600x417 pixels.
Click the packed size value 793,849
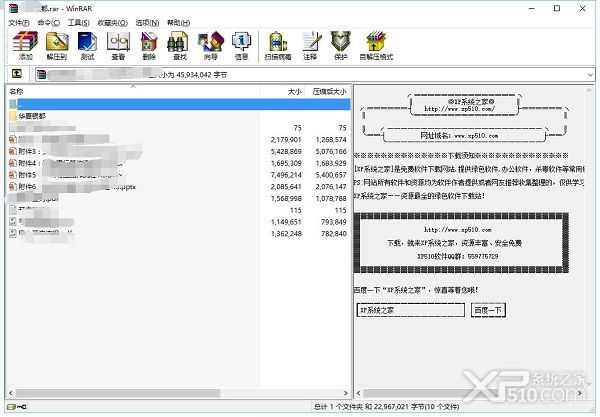pos(334,222)
